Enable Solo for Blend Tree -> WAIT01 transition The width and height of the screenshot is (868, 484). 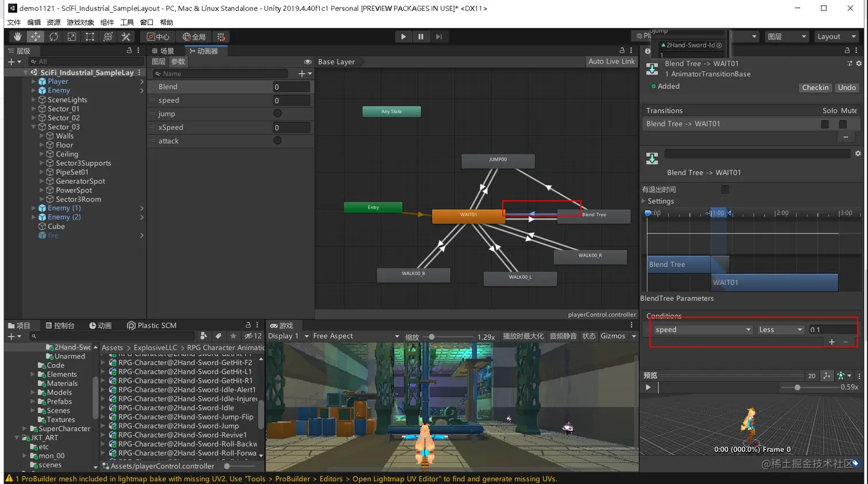click(825, 124)
